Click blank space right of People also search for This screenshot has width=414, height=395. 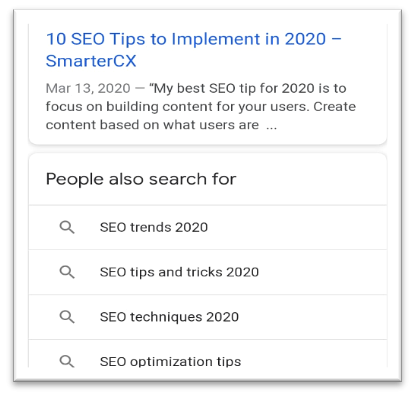pos(311,179)
